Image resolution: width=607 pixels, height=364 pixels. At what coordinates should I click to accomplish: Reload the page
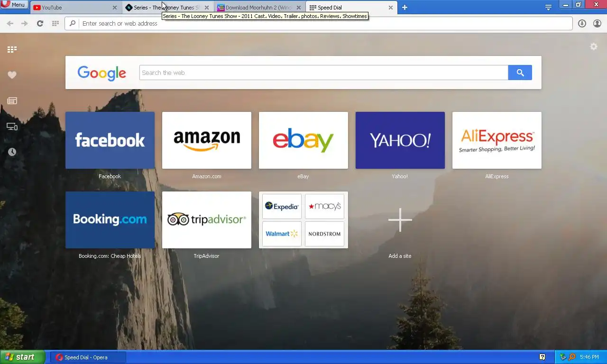click(x=40, y=23)
